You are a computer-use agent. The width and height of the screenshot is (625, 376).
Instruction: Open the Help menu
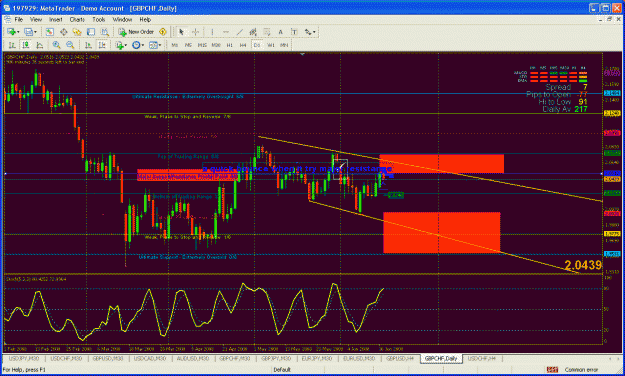(145, 19)
